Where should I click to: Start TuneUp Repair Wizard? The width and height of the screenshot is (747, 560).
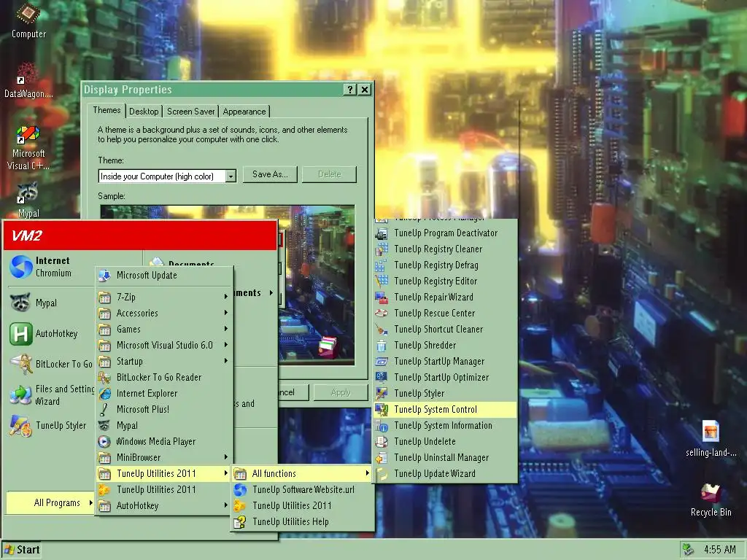445,297
